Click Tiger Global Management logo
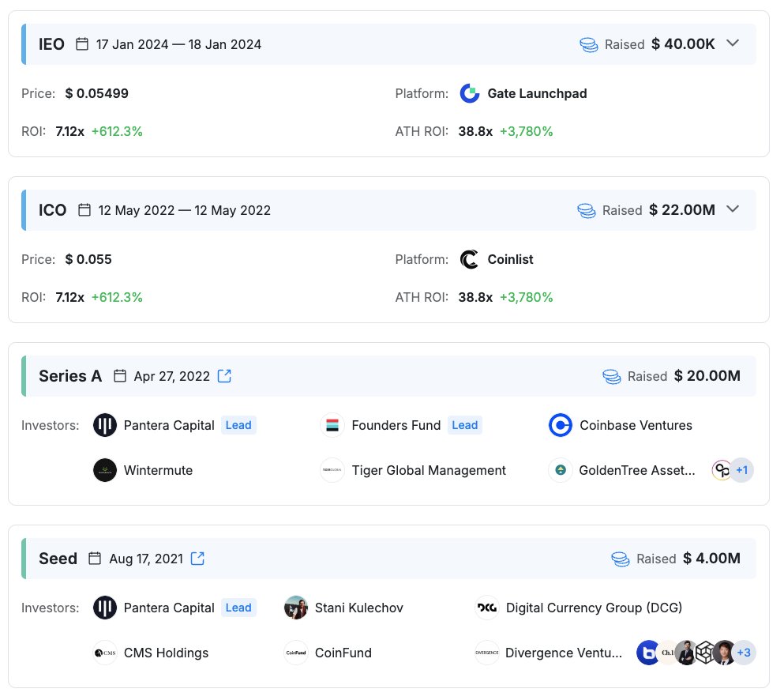 point(332,470)
